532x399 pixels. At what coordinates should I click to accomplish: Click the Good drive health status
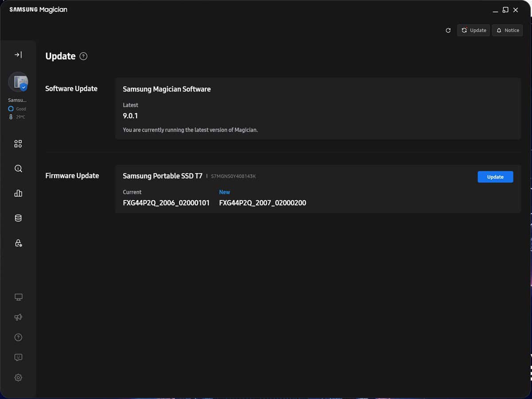18,109
